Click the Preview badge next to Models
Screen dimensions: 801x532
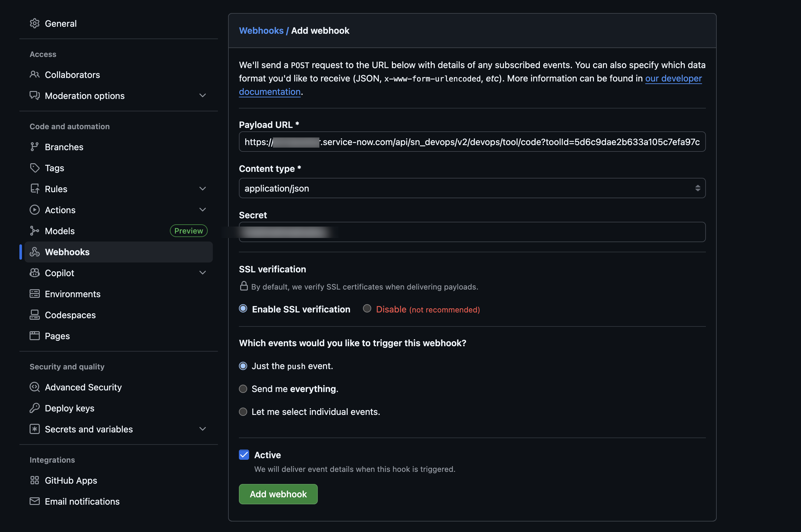[x=189, y=231]
